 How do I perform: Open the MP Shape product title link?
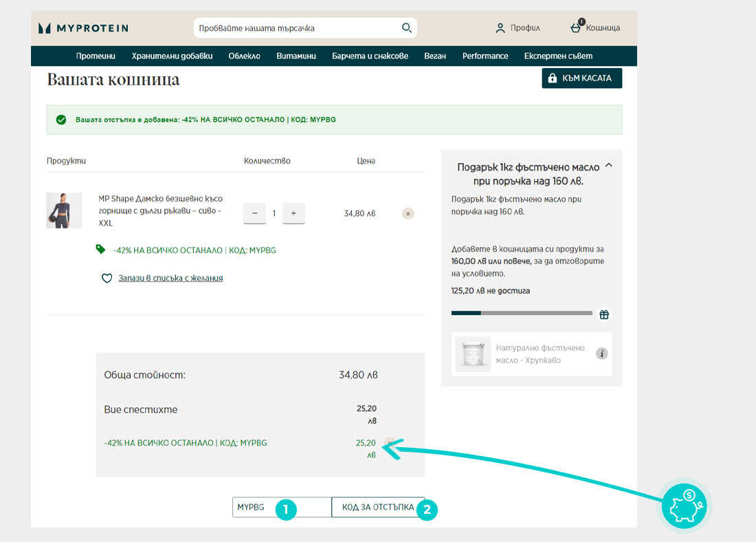point(161,210)
